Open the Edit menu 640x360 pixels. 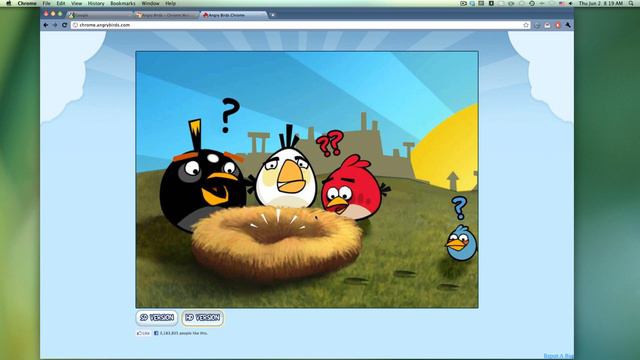[x=61, y=3]
